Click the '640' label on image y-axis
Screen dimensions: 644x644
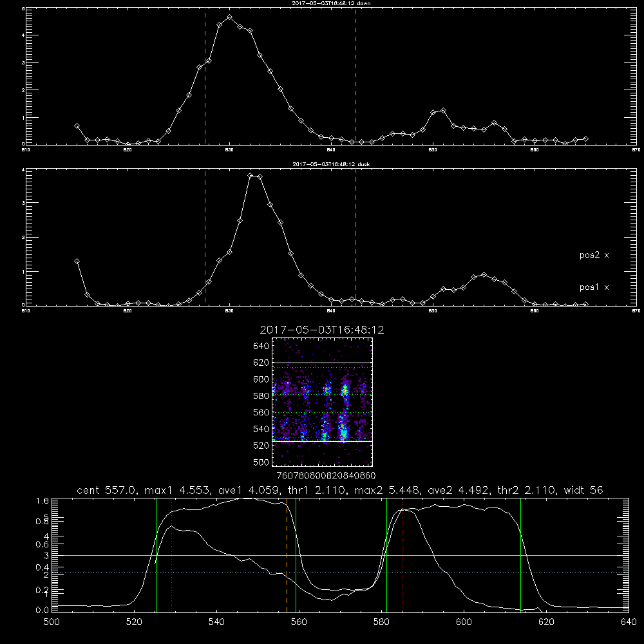point(261,346)
